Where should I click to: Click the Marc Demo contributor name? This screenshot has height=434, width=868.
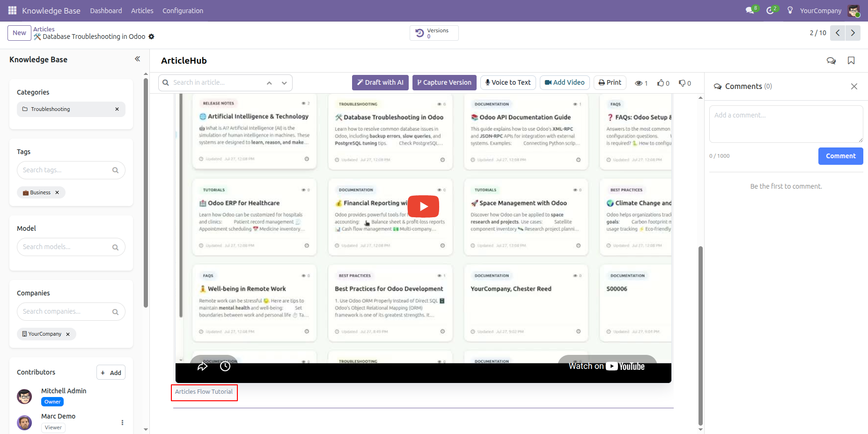(x=58, y=416)
